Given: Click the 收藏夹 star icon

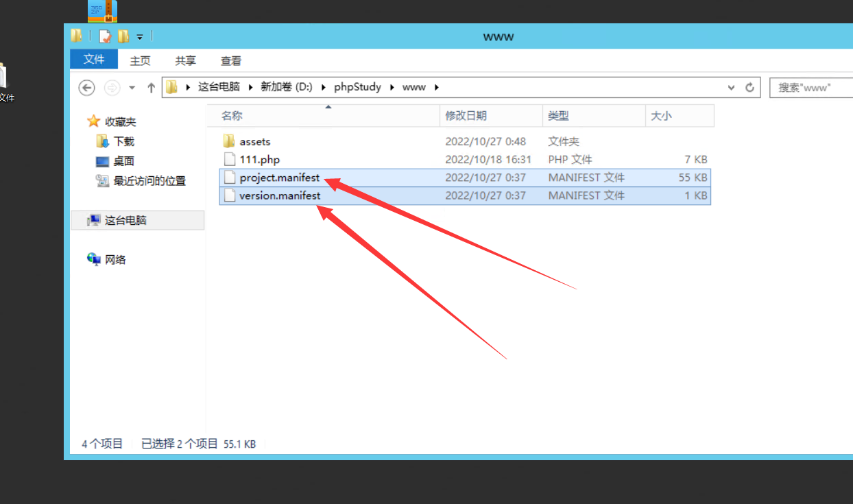Looking at the screenshot, I should tap(94, 121).
